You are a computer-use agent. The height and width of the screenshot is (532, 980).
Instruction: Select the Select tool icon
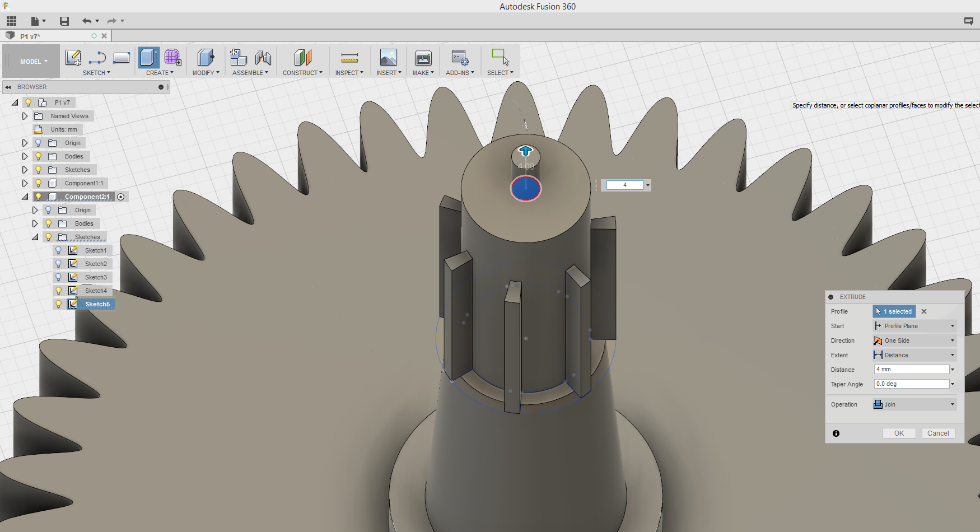(x=500, y=58)
